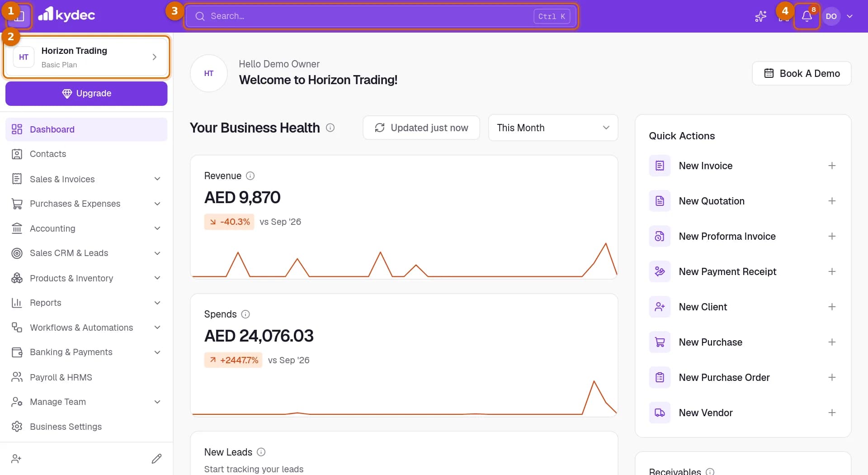868x475 pixels.
Task: Go to Contacts
Action: click(86, 154)
